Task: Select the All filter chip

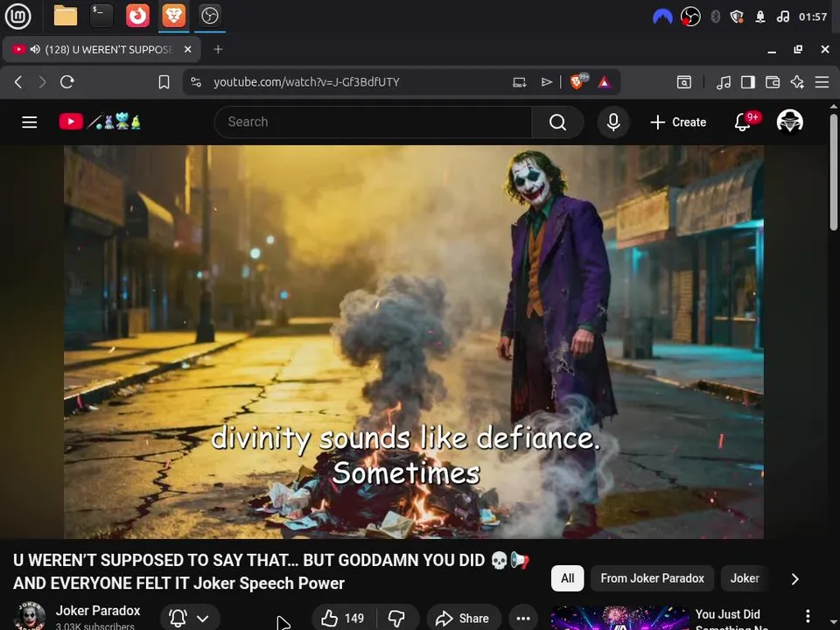Action: coord(567,578)
